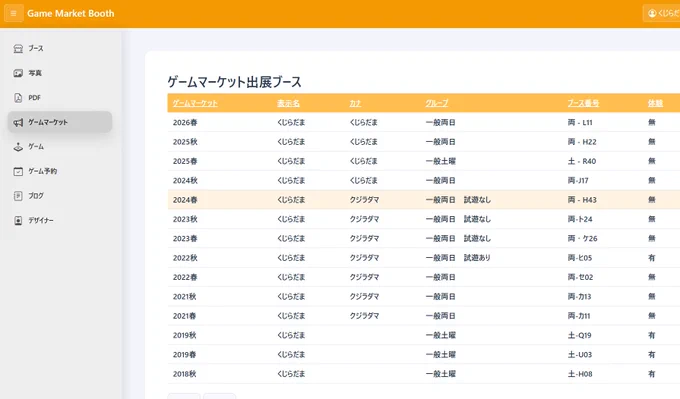
Task: Select the 2023秋 row
Action: [x=424, y=219]
